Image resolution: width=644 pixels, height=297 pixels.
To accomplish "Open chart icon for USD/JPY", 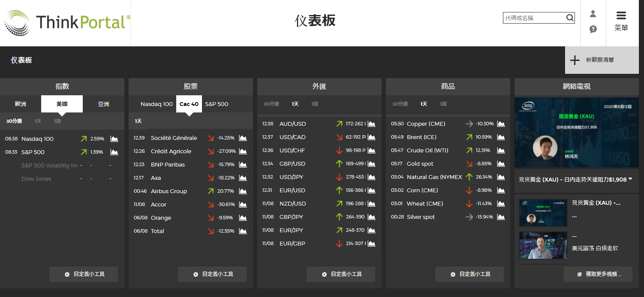I will (371, 177).
